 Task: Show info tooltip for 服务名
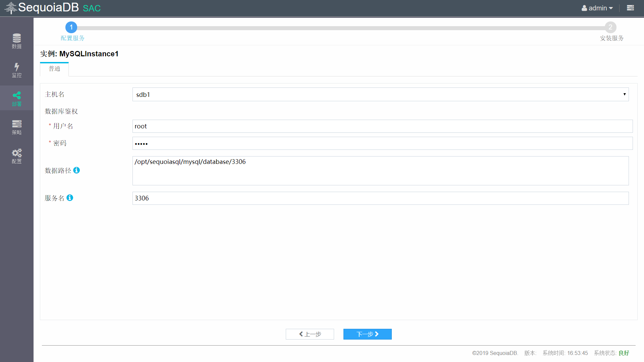coord(70,198)
